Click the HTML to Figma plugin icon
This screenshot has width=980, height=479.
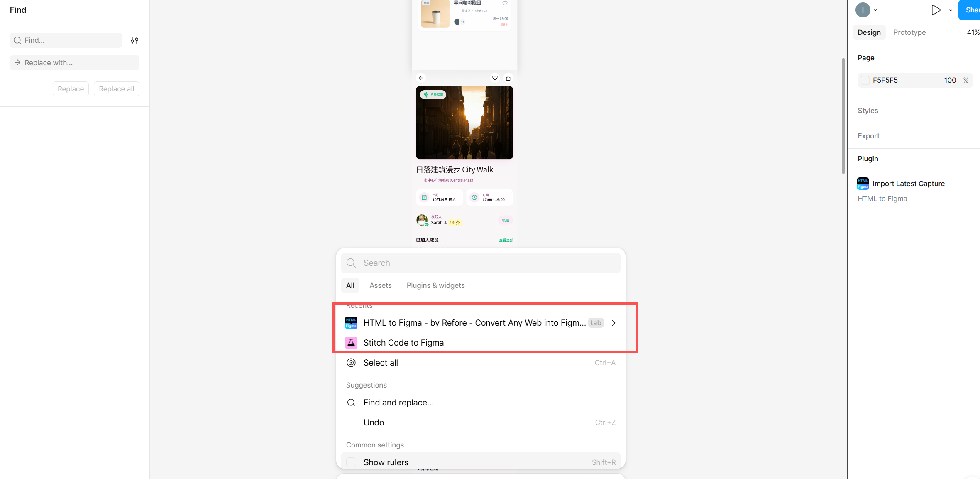(351, 323)
